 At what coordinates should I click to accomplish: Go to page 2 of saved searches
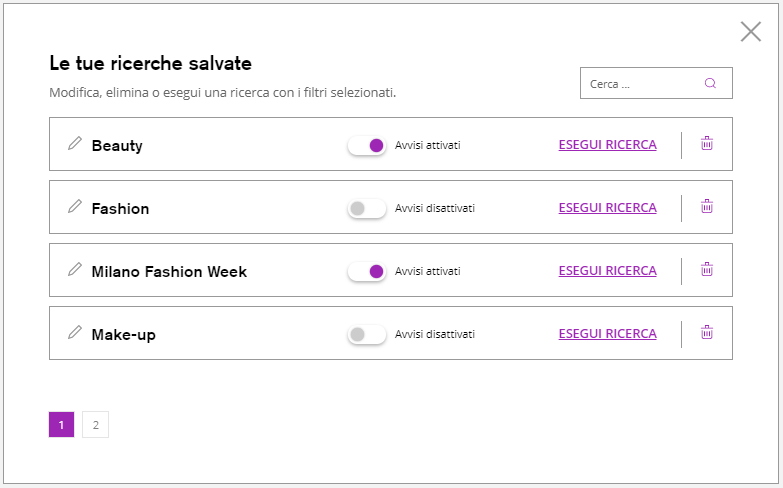click(95, 425)
